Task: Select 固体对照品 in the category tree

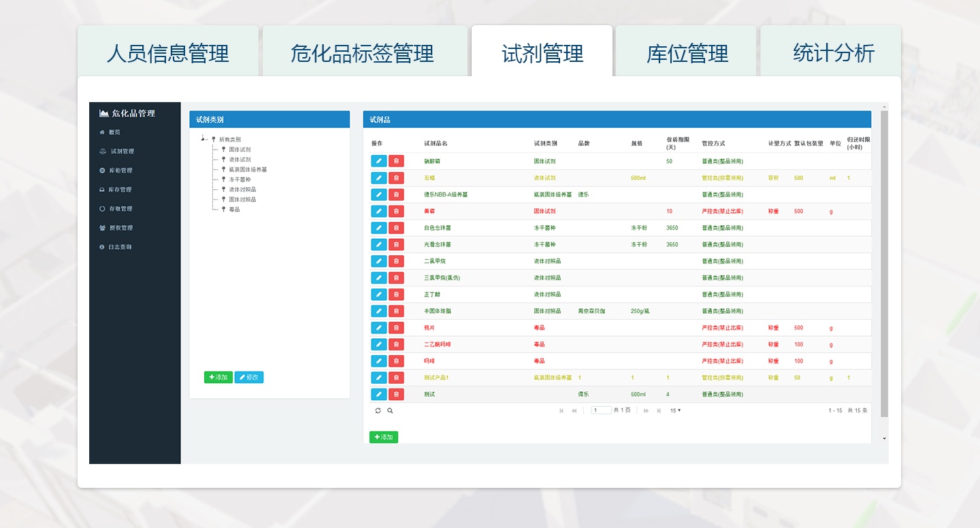Action: point(242,199)
